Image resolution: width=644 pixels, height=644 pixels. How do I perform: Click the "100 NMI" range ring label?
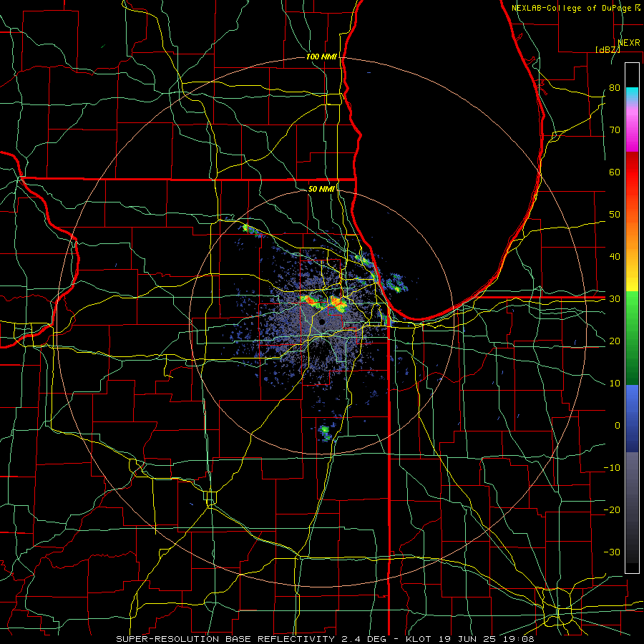tap(321, 57)
